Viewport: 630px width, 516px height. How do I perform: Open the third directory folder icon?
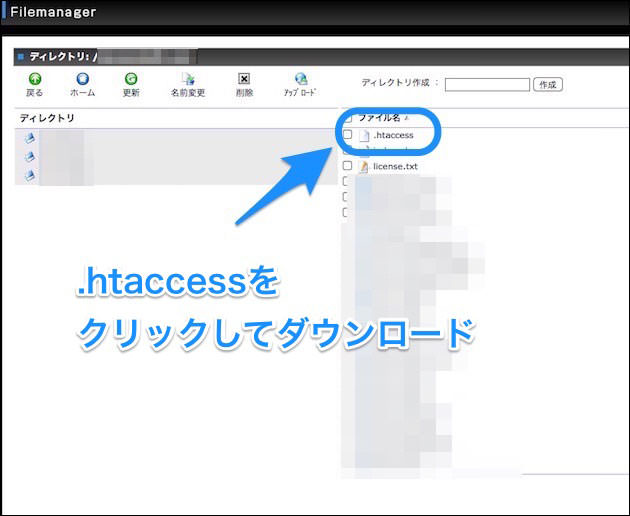30,175
